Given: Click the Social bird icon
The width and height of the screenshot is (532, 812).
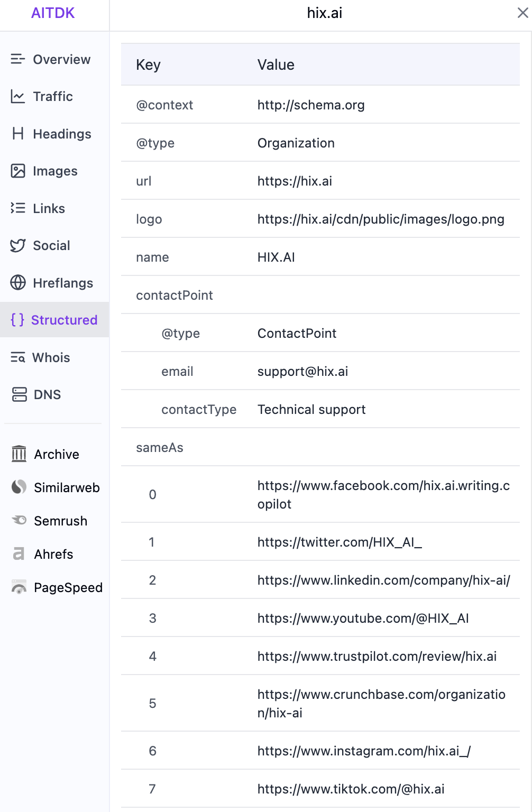Looking at the screenshot, I should (x=18, y=245).
